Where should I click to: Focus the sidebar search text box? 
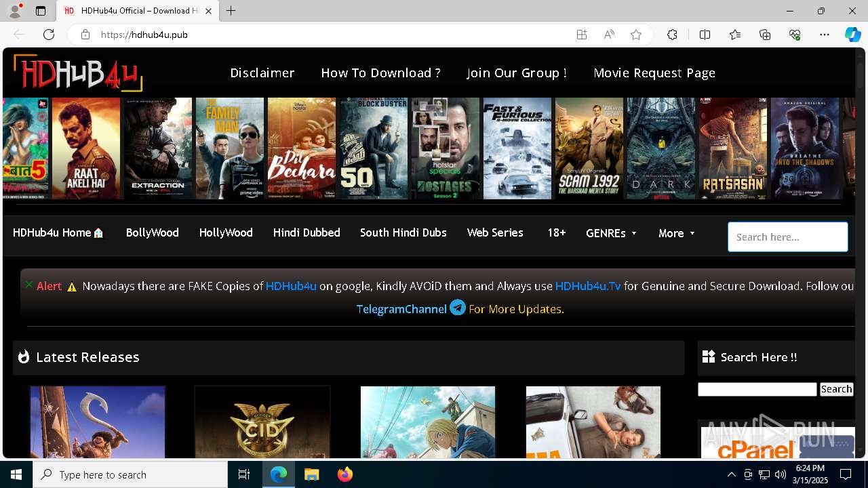[757, 389]
